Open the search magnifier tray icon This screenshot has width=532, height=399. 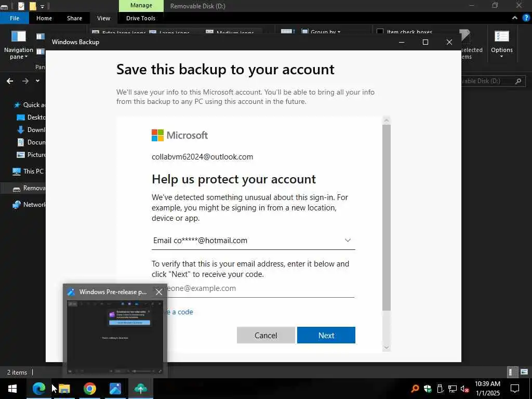coord(415,389)
